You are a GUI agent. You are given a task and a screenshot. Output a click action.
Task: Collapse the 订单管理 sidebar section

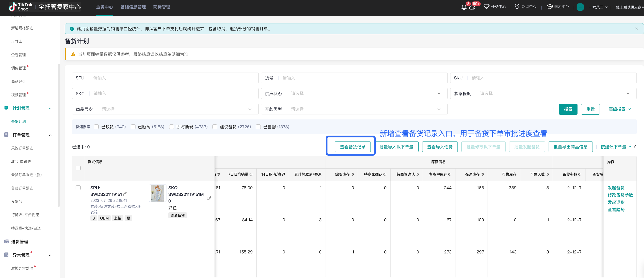(x=50, y=135)
